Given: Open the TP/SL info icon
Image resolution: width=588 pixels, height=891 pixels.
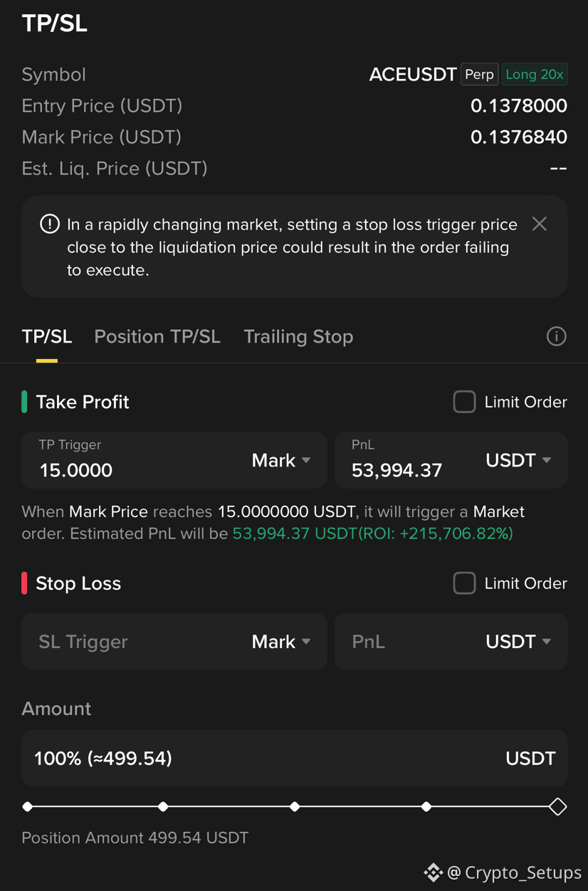Looking at the screenshot, I should pyautogui.click(x=556, y=336).
